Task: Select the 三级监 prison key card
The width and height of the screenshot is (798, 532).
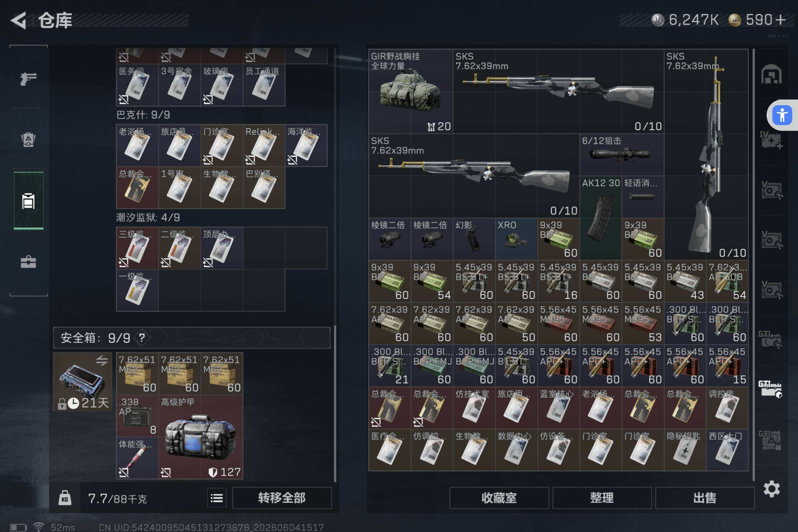Action: click(137, 248)
